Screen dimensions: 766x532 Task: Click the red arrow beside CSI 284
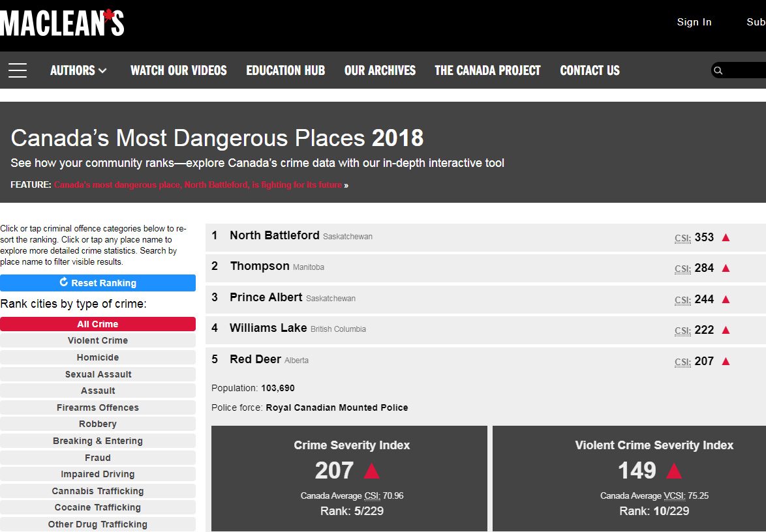pyautogui.click(x=726, y=268)
